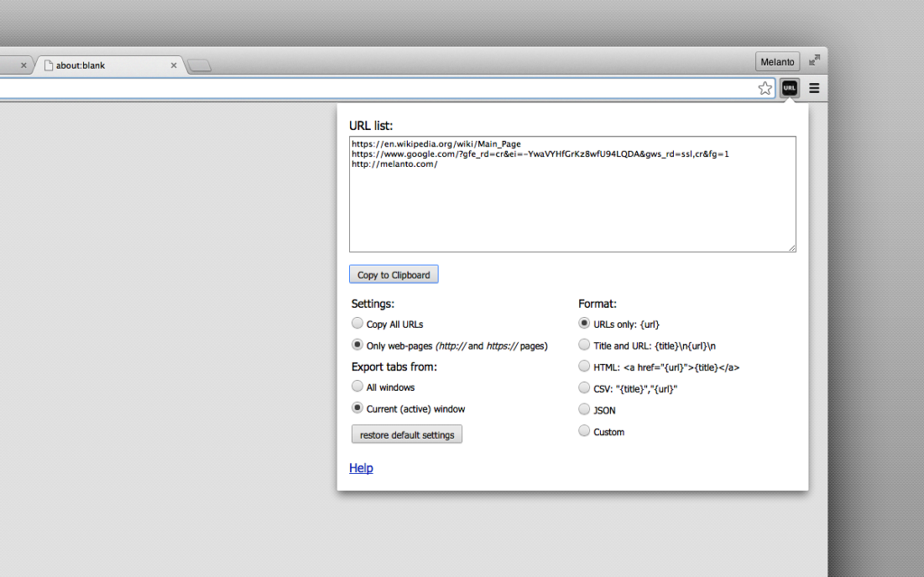The width and height of the screenshot is (924, 577).
Task: Click the restore default settings button
Action: pos(406,434)
